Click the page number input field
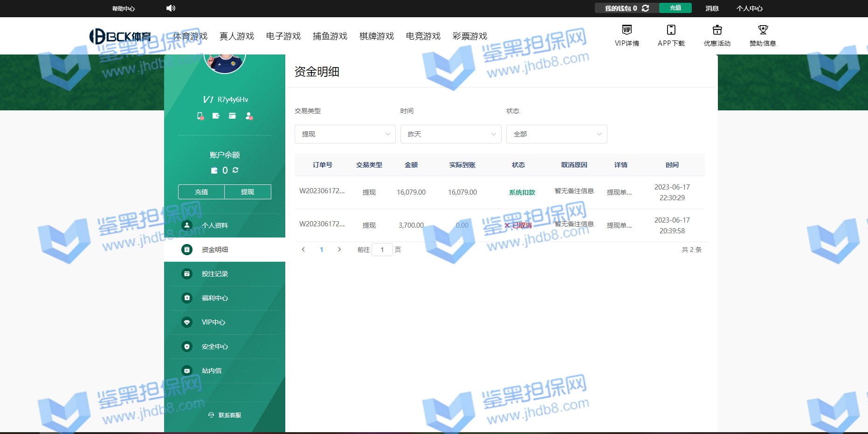Image resolution: width=868 pixels, height=434 pixels. click(x=382, y=250)
